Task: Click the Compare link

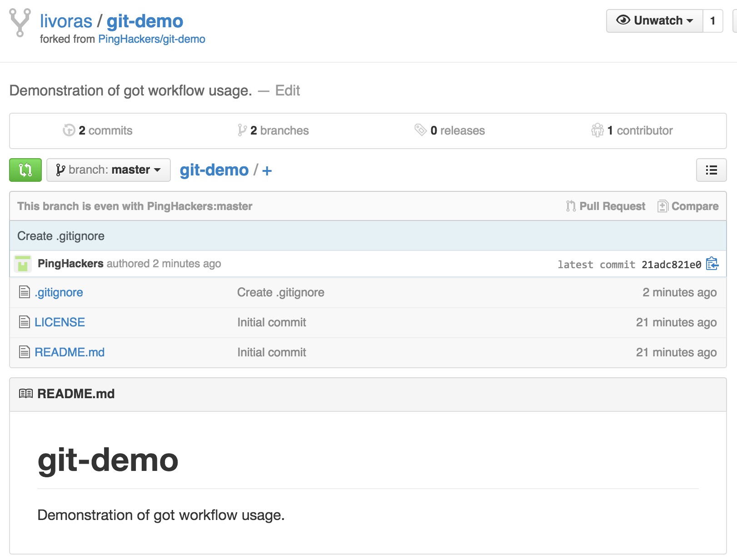Action: [688, 206]
